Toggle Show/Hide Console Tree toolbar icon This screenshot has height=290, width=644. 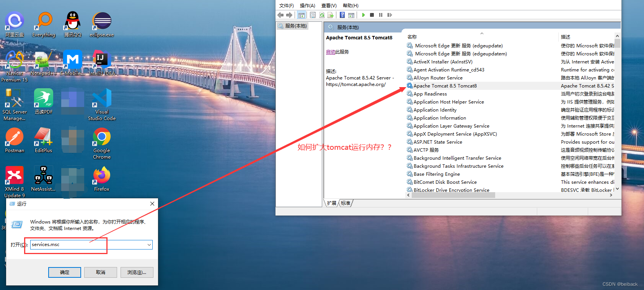(302, 15)
